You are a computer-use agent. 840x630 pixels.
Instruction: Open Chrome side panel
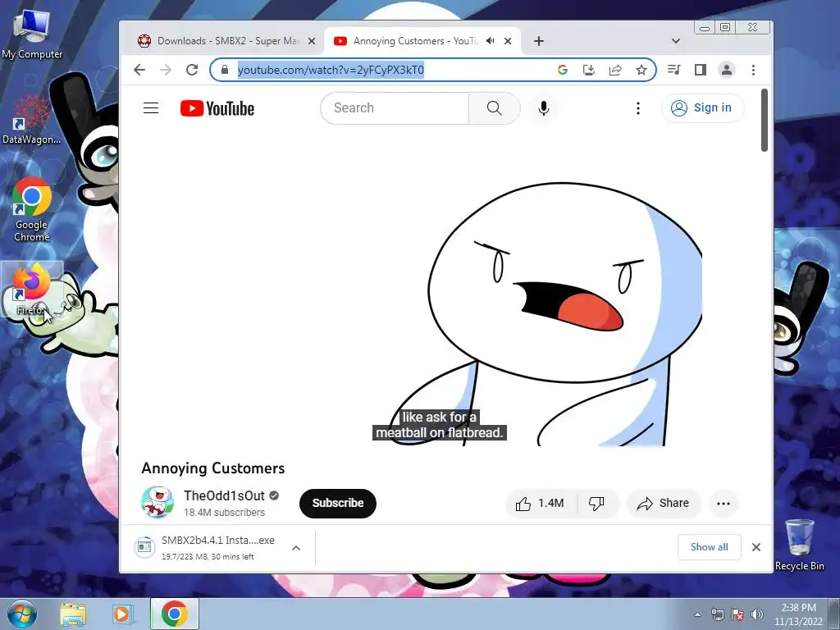(701, 70)
